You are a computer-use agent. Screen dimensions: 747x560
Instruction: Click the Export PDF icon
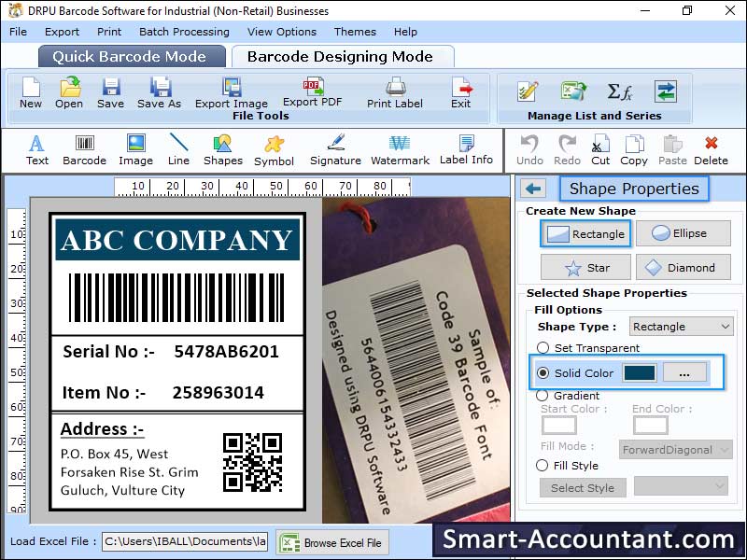pos(312,87)
